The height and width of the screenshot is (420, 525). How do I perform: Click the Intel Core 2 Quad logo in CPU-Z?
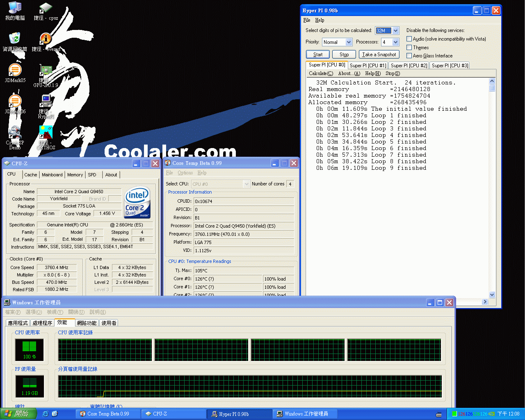[137, 203]
